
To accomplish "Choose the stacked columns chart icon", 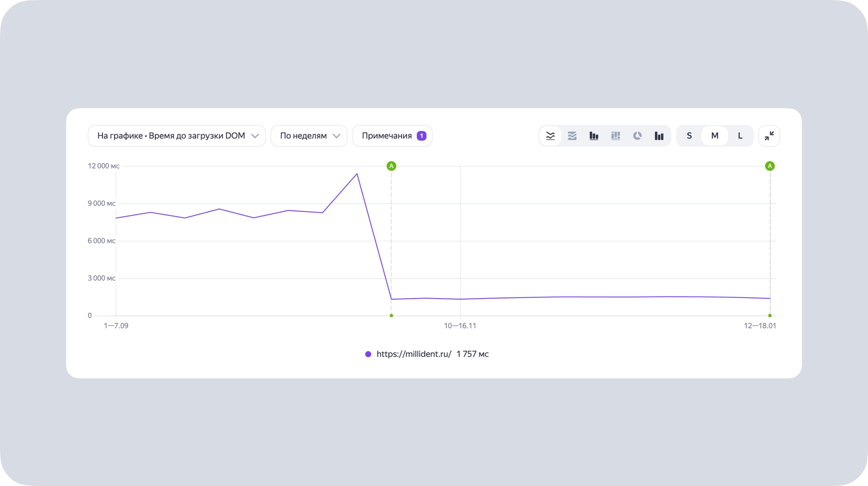I will click(x=616, y=136).
